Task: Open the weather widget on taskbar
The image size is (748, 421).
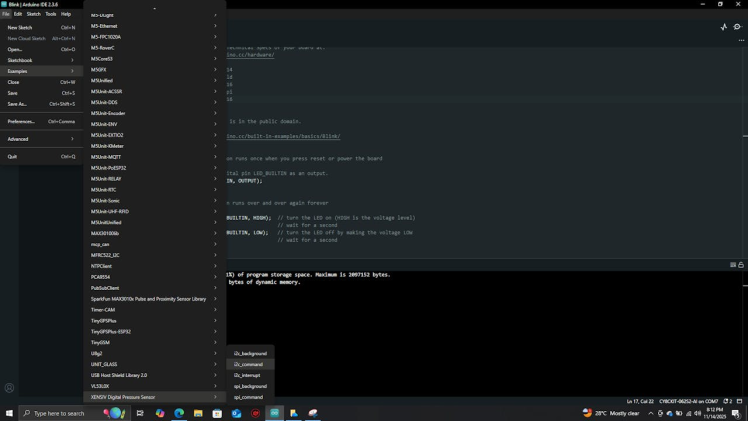Action: (x=611, y=413)
